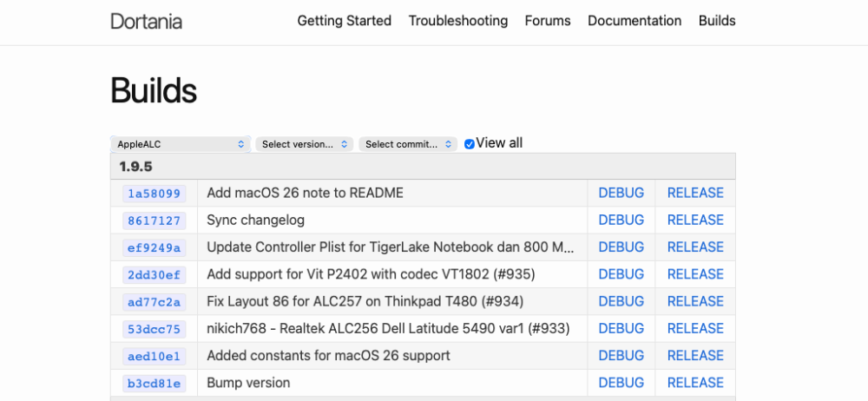Open commit ad77c2a link

coord(154,302)
